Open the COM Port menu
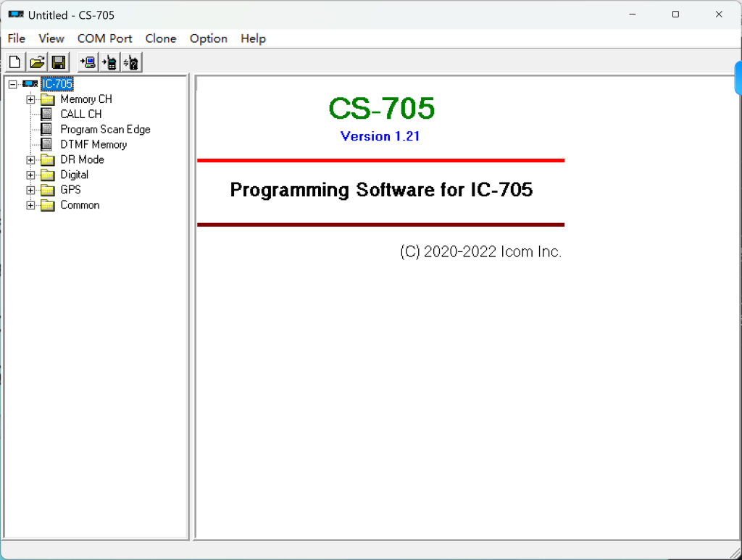The height and width of the screenshot is (560, 742). tap(104, 38)
